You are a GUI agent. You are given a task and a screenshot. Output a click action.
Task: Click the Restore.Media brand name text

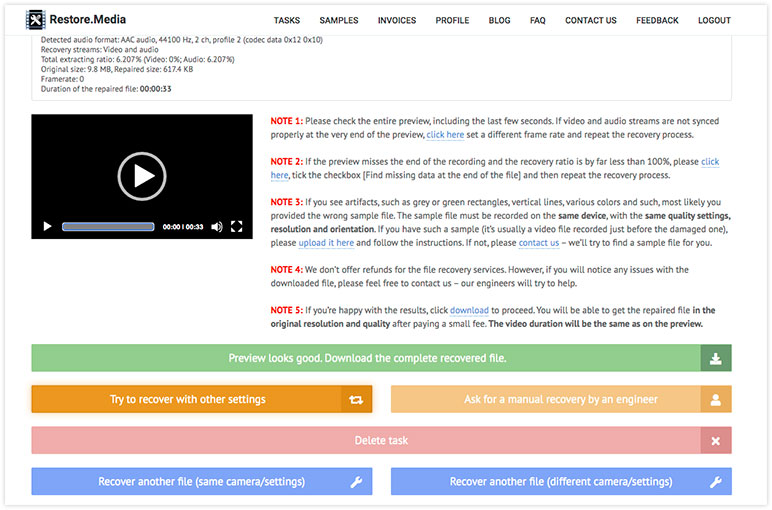pyautogui.click(x=88, y=20)
